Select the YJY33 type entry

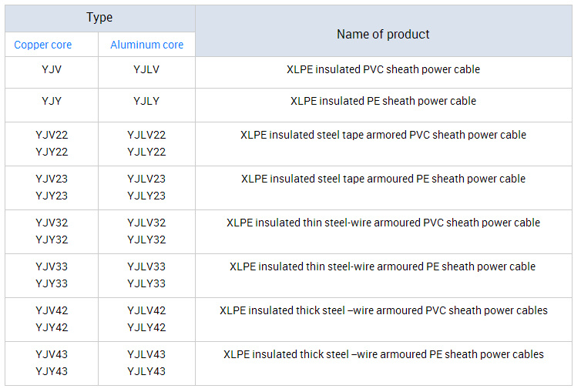pos(52,283)
